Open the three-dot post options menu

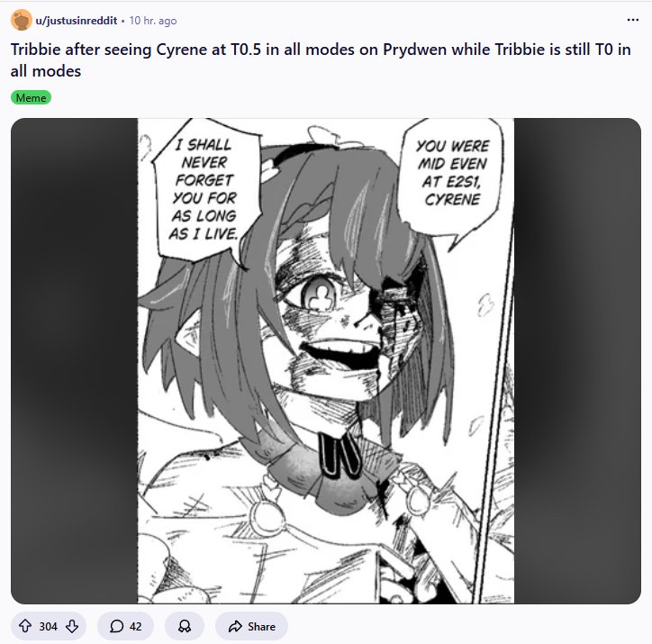click(632, 20)
